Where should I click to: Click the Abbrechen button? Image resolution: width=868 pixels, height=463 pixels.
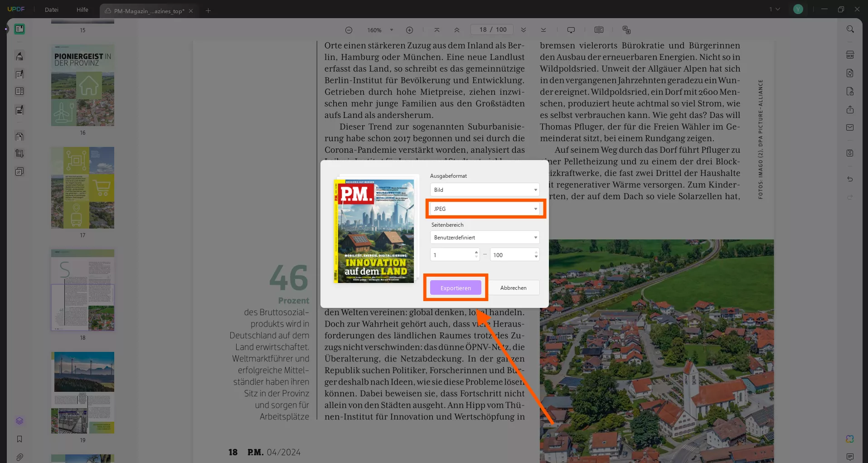pos(513,288)
